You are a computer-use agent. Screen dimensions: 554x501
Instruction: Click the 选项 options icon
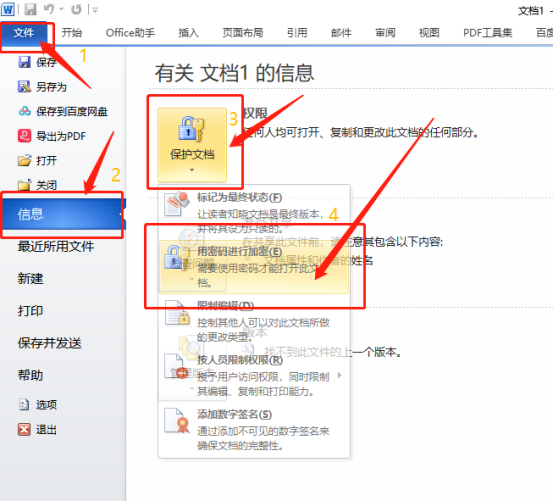point(24,405)
